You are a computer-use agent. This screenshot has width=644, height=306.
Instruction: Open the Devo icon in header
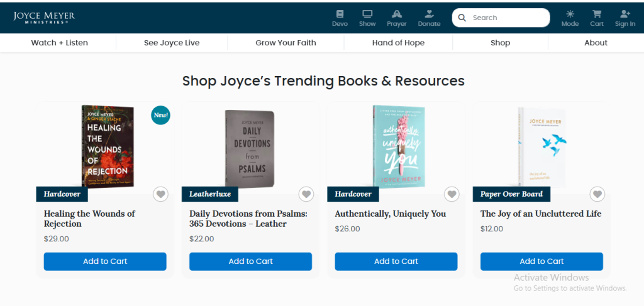pyautogui.click(x=340, y=14)
